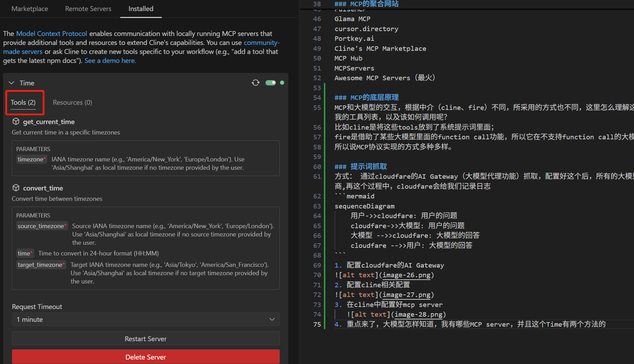Click the cube icon beside convert_time
Viewport: 634px width, 364px height.
click(16, 188)
